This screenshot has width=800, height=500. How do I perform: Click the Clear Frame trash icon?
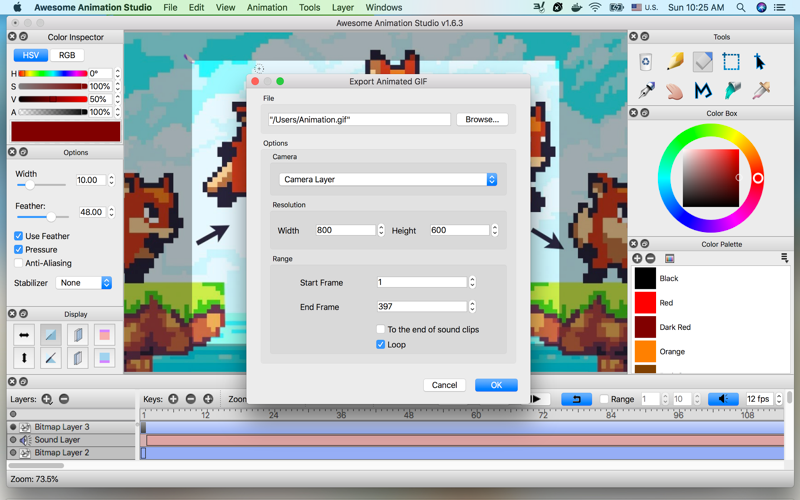(646, 62)
